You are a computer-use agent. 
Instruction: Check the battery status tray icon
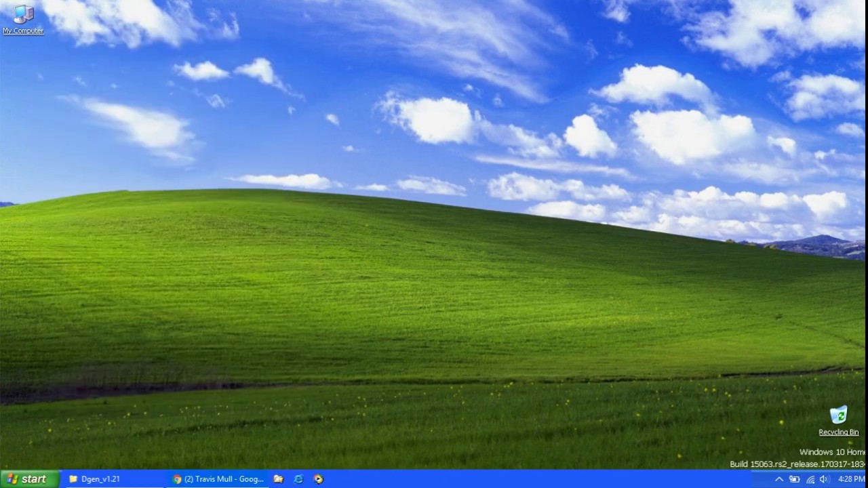point(795,479)
